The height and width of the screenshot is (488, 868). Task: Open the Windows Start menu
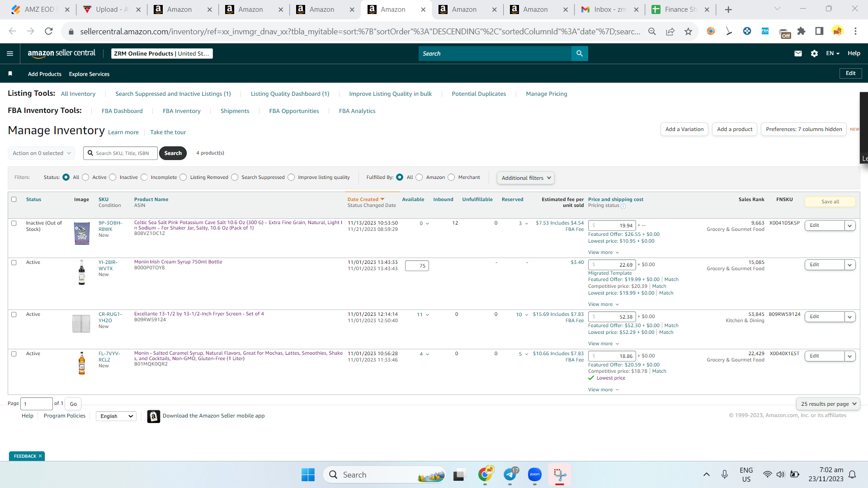click(308, 474)
